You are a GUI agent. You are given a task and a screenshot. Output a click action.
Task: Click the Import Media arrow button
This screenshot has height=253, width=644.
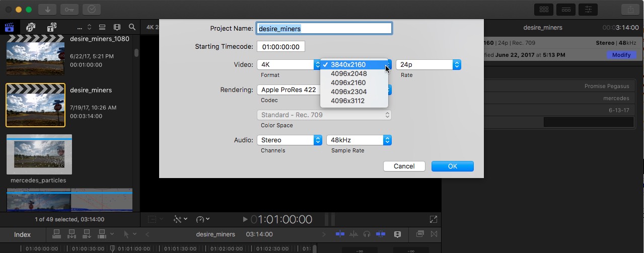point(47,10)
